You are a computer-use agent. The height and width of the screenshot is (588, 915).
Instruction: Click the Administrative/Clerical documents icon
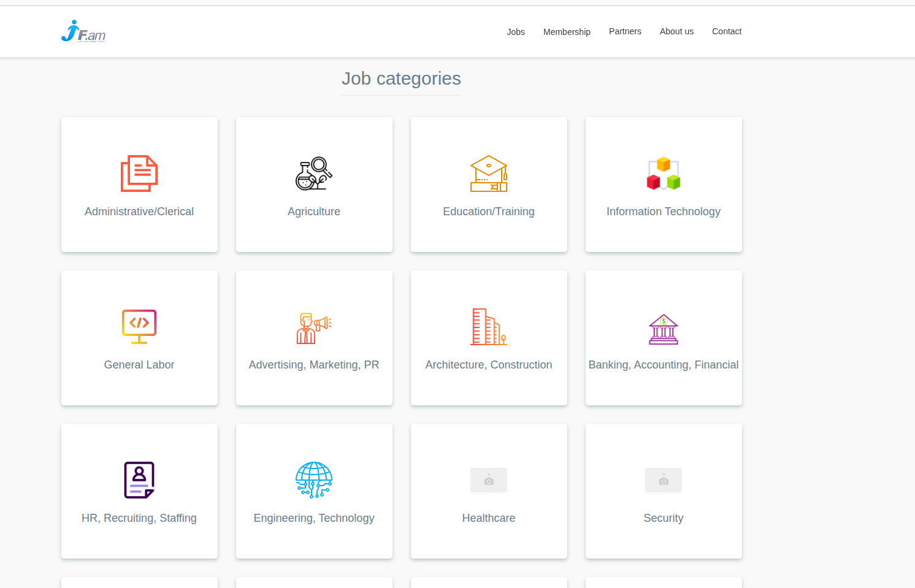[x=139, y=174]
